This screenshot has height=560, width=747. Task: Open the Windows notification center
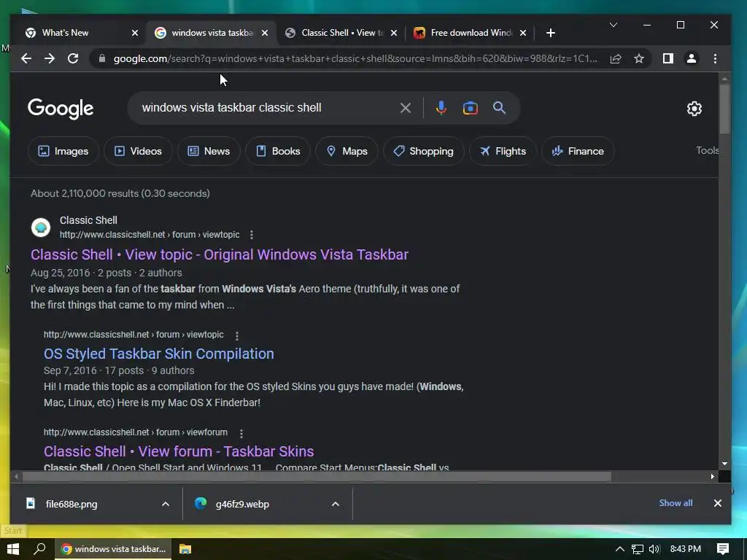tap(723, 549)
